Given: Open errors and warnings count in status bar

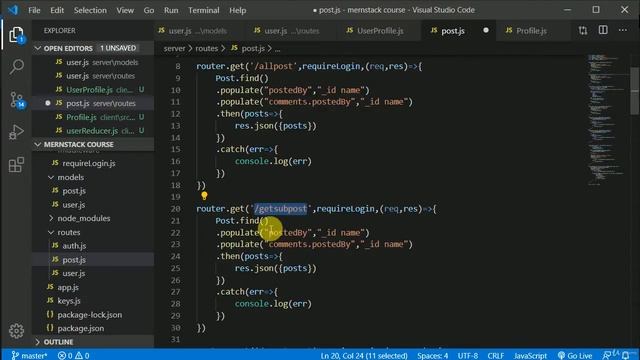Looking at the screenshot, I should (73, 356).
